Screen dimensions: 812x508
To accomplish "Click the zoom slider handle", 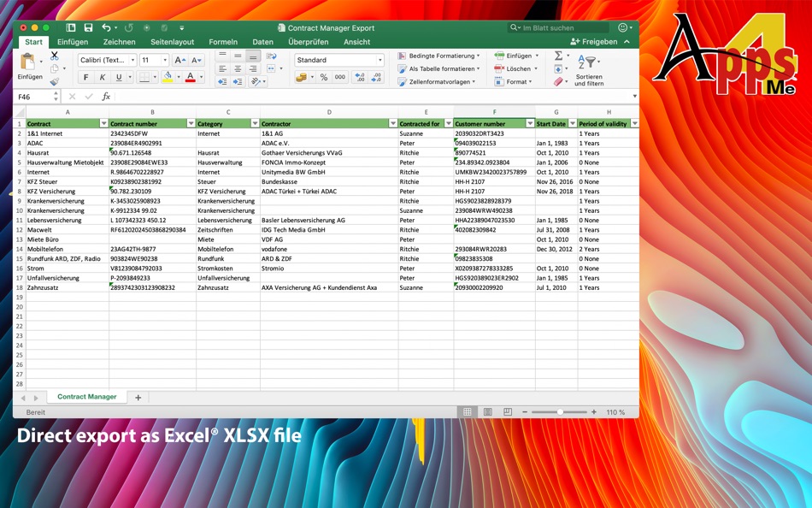I will [x=560, y=412].
